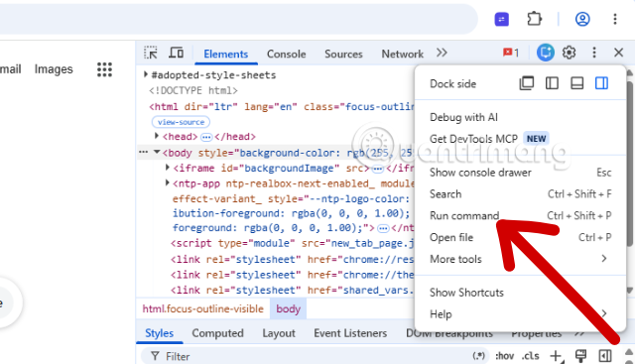This screenshot has width=635, height=364.
Task: Choose Search from the DevTools menu
Action: point(520,194)
